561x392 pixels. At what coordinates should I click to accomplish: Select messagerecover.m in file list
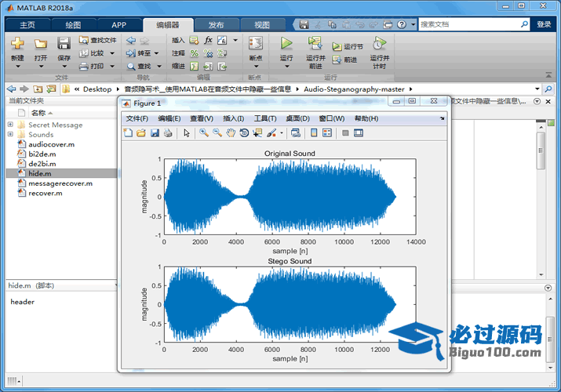tap(60, 183)
